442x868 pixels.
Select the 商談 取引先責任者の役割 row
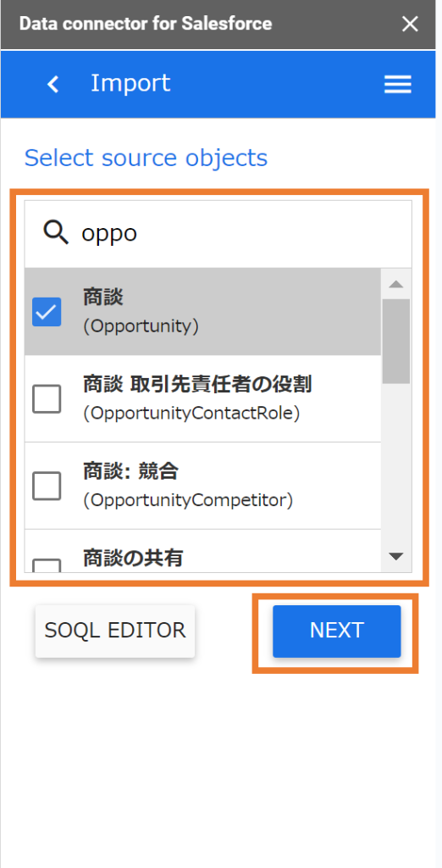[x=203, y=398]
